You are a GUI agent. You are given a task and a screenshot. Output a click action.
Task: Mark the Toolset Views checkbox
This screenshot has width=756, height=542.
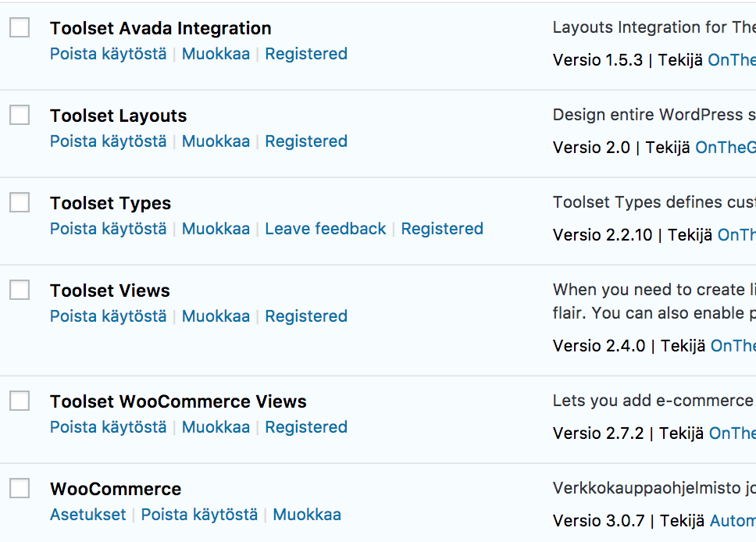20,290
